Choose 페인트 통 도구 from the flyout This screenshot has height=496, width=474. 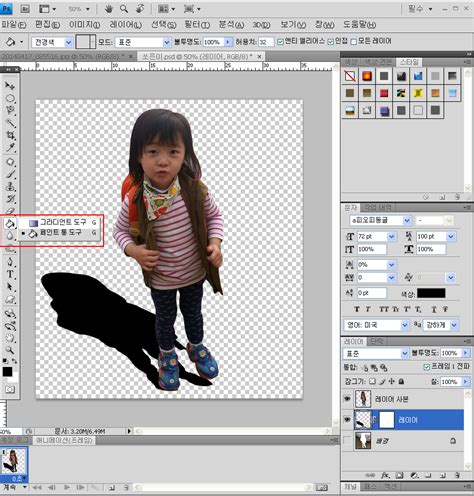click(x=59, y=233)
